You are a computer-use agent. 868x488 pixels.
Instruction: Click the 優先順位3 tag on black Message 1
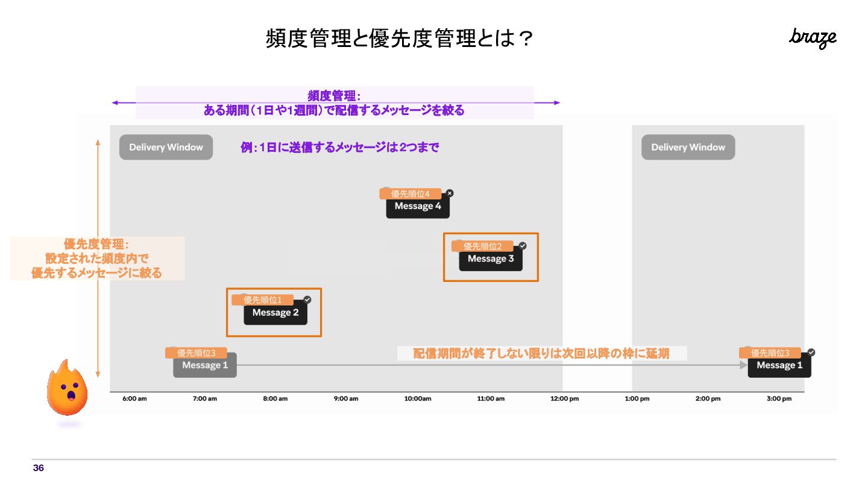pyautogui.click(x=770, y=353)
